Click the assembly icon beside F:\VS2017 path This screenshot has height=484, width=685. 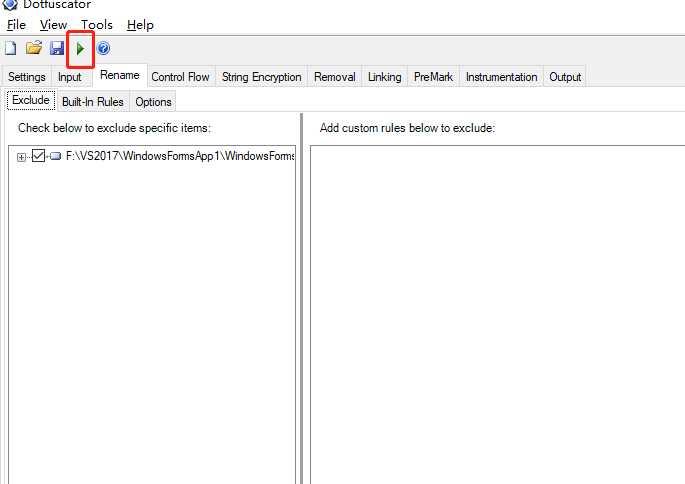click(x=55, y=156)
